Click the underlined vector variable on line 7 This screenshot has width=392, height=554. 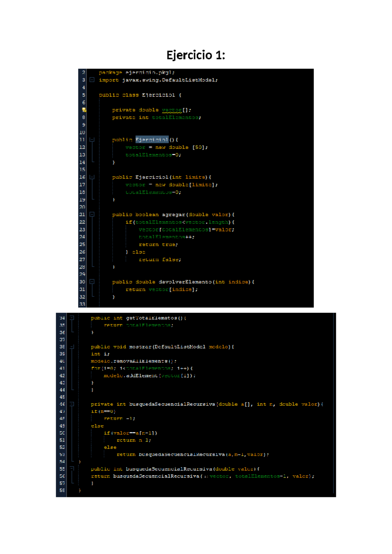[172, 110]
